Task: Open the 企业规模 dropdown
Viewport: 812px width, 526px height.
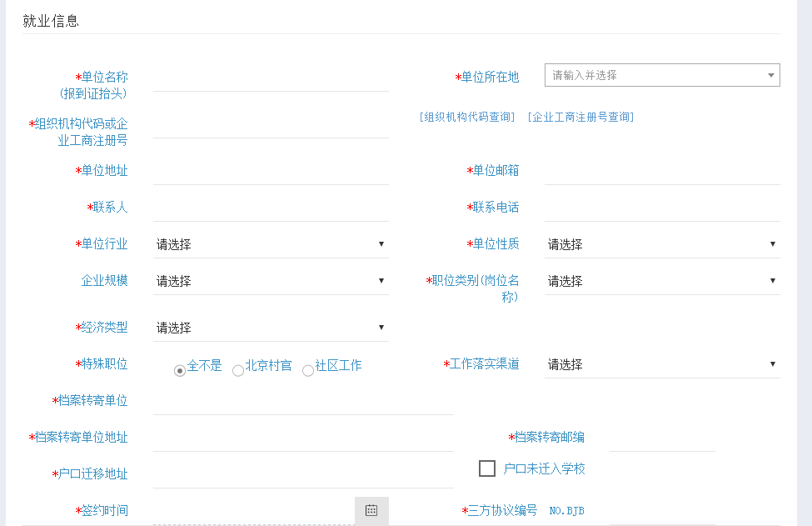Action: (271, 281)
